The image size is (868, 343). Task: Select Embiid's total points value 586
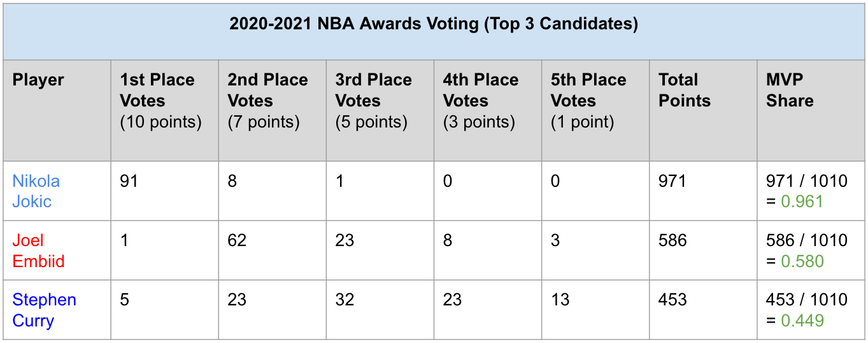672,240
